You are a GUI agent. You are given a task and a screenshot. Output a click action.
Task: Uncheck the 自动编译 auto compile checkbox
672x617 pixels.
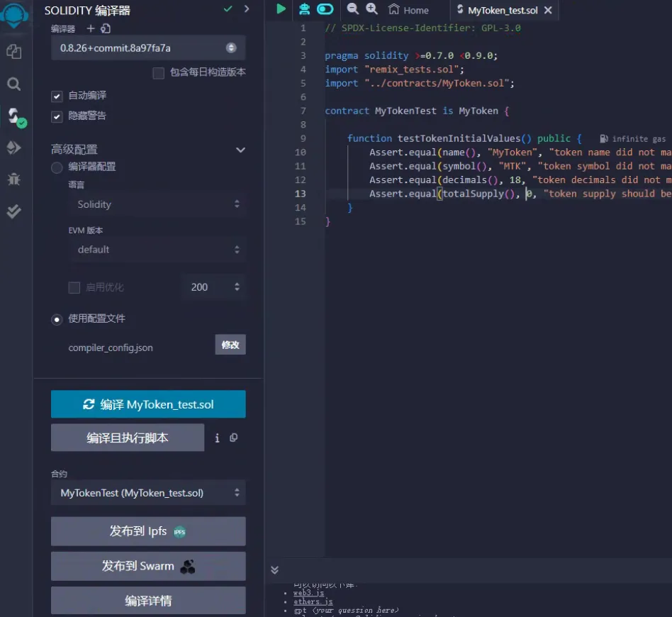57,96
